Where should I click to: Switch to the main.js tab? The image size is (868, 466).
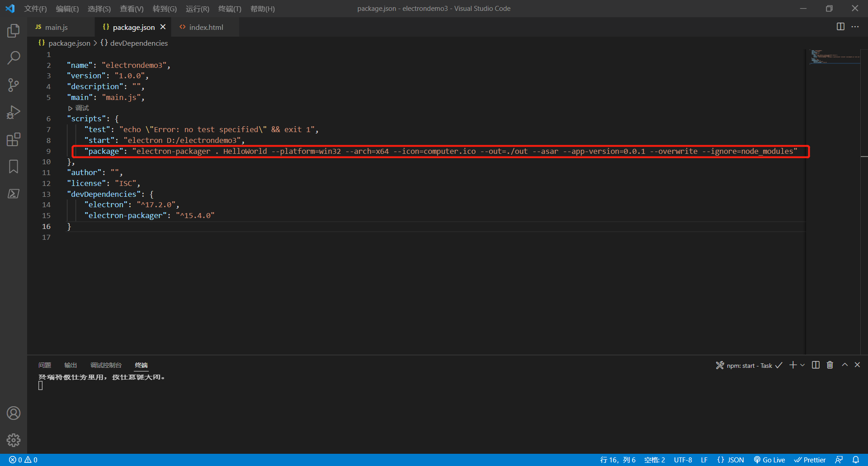pyautogui.click(x=61, y=27)
